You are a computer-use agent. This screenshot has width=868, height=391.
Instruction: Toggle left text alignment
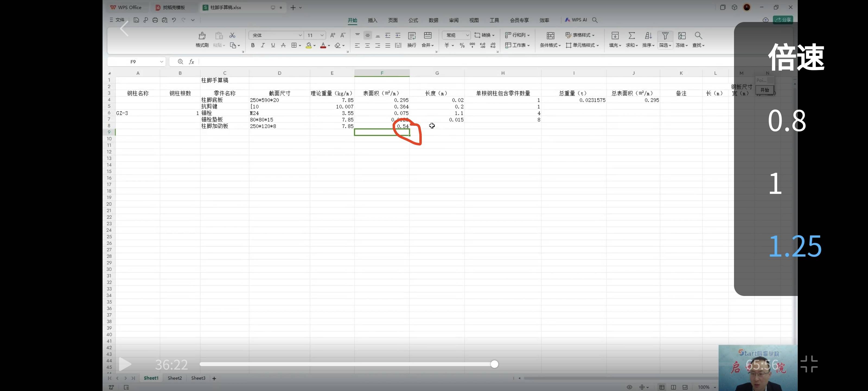pos(357,45)
